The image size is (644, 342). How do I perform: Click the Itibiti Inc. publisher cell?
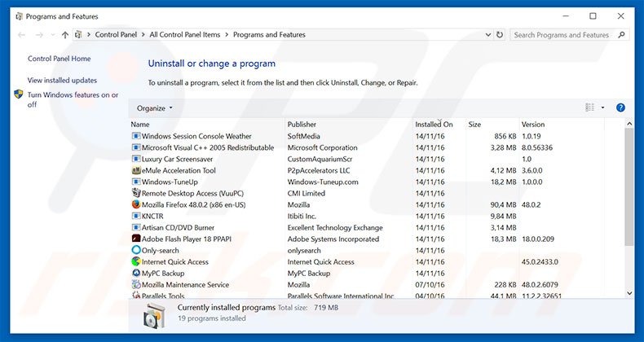coord(302,216)
